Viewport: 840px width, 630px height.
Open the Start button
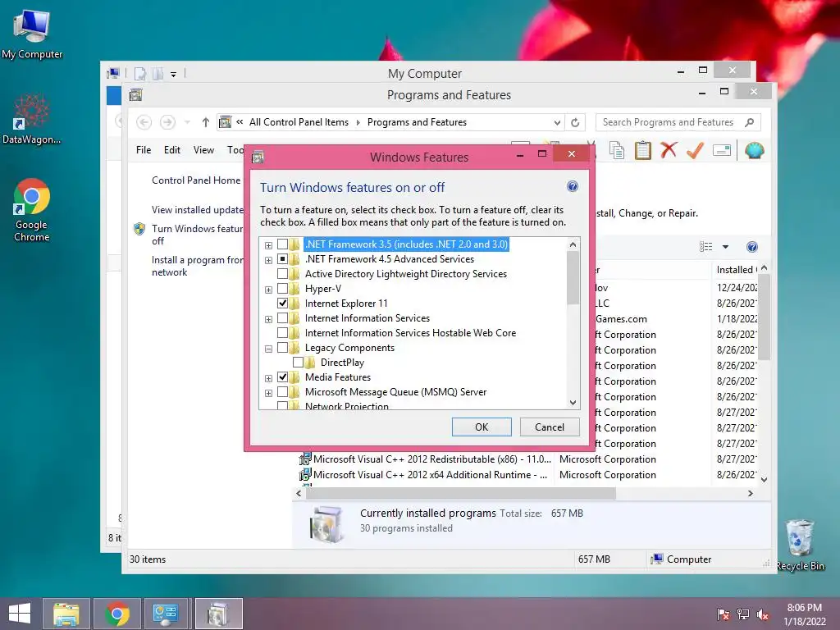[x=20, y=614]
